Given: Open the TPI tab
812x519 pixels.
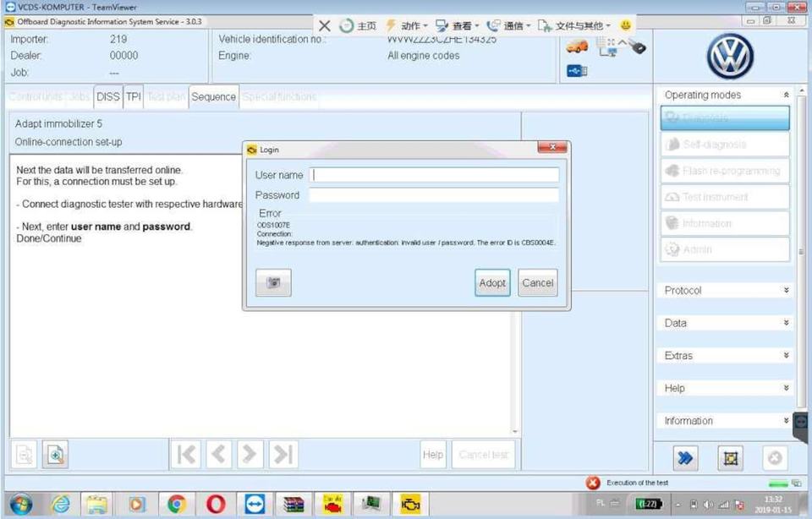Looking at the screenshot, I should pos(133,96).
